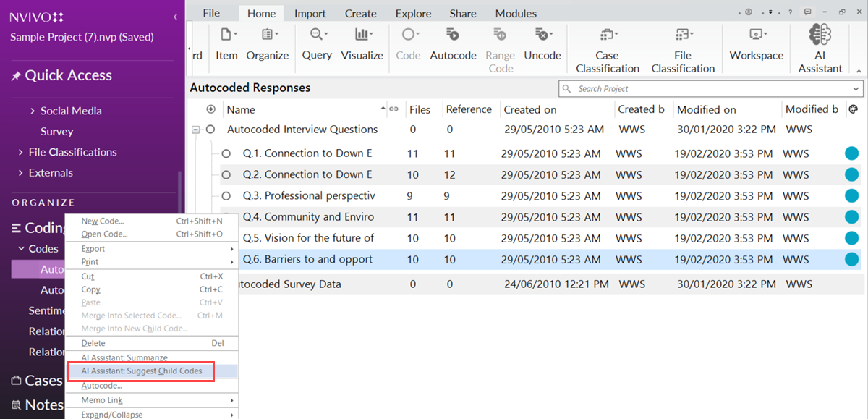Open the user account icon
Screen dimensions: 868x419
pyautogui.click(x=749, y=12)
